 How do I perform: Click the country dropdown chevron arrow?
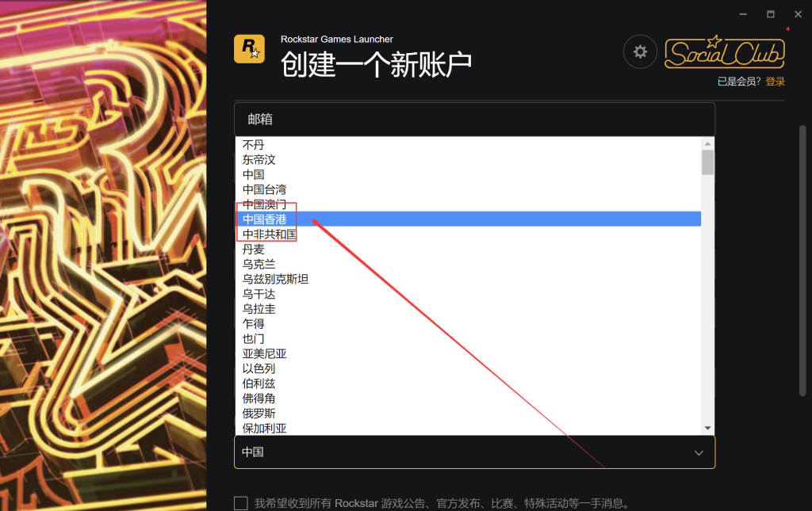[699, 452]
